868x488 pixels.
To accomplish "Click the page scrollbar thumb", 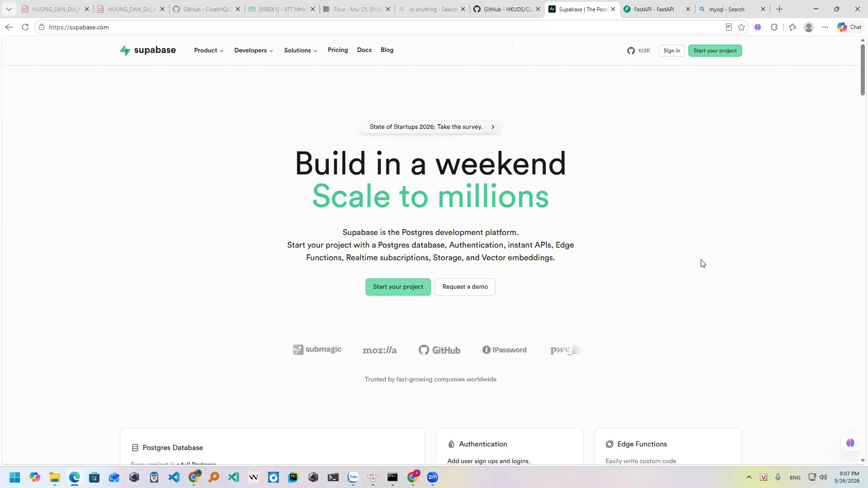I will (863, 70).
